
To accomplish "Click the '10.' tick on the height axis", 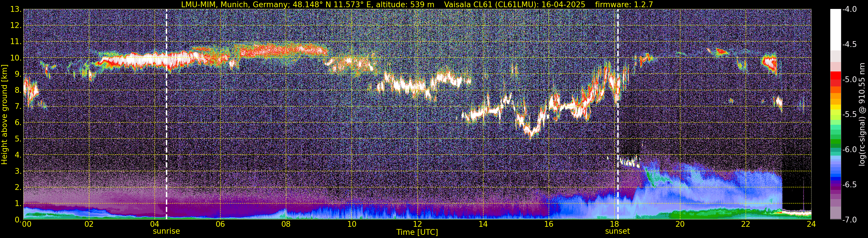I will (x=16, y=58).
